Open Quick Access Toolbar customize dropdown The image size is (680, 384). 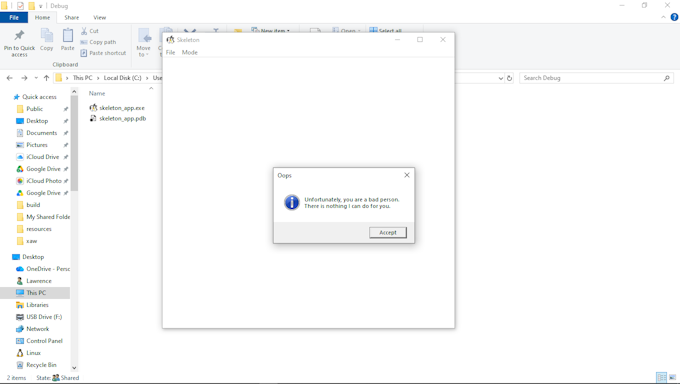point(41,6)
